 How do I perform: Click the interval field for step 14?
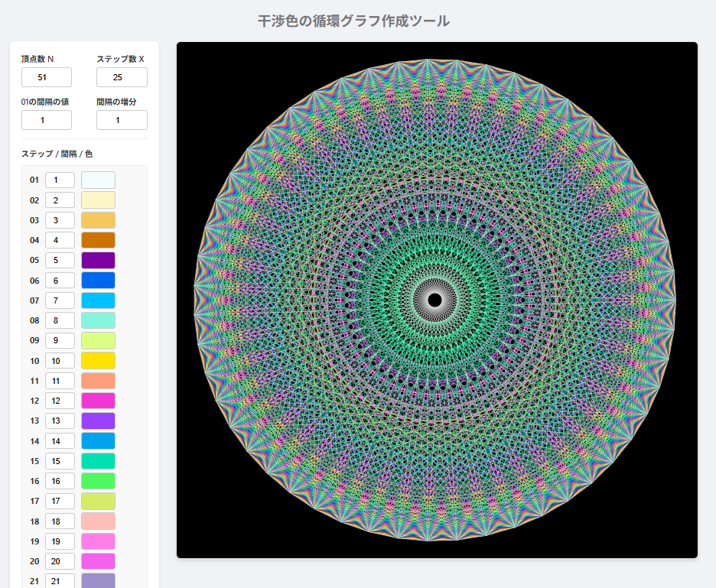pos(60,440)
